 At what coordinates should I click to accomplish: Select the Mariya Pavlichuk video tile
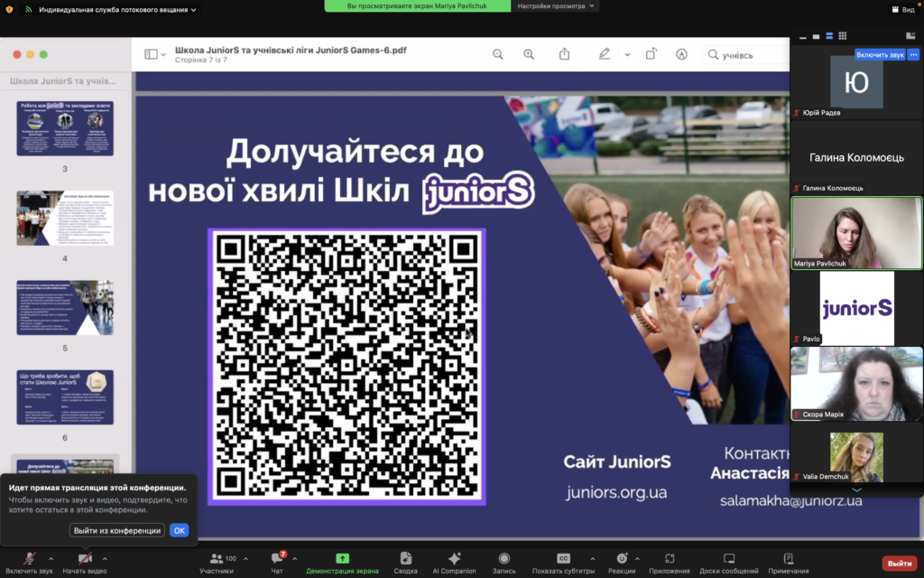(x=857, y=233)
